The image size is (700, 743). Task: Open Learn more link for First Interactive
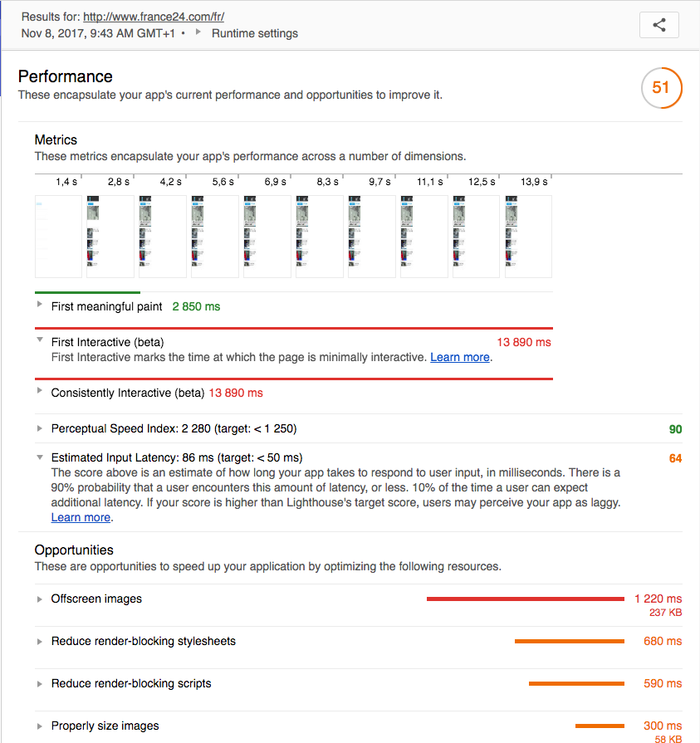click(x=460, y=357)
